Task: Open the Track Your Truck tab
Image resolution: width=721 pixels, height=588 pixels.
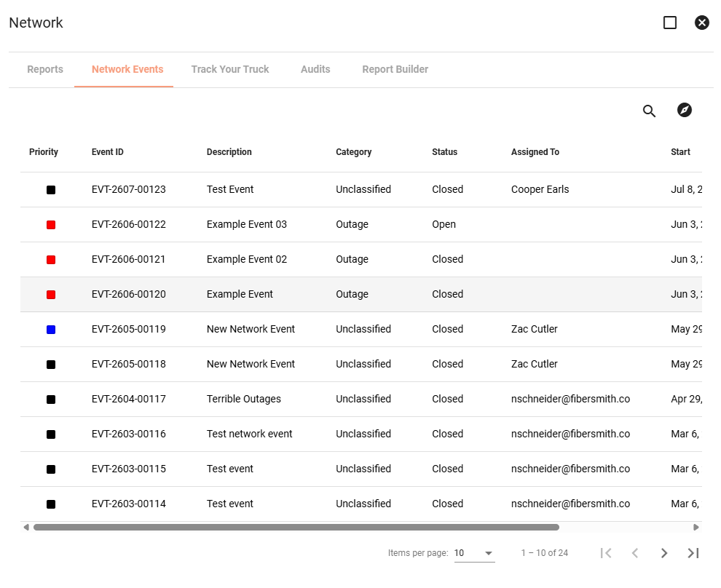Action: 230,69
